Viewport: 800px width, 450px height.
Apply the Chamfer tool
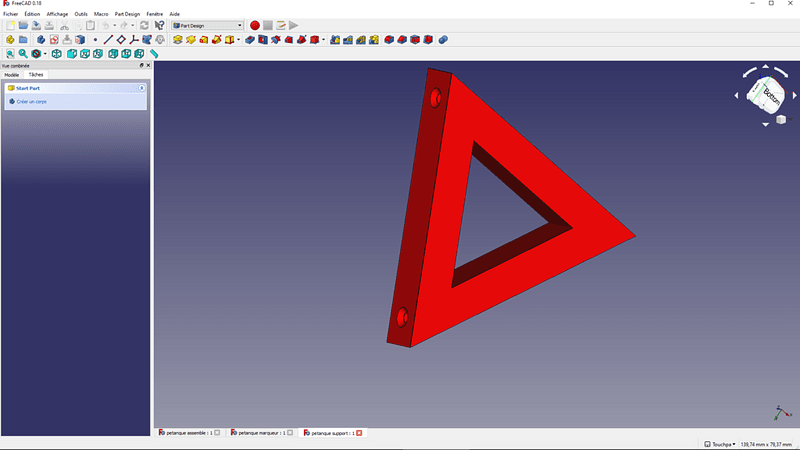coord(402,40)
